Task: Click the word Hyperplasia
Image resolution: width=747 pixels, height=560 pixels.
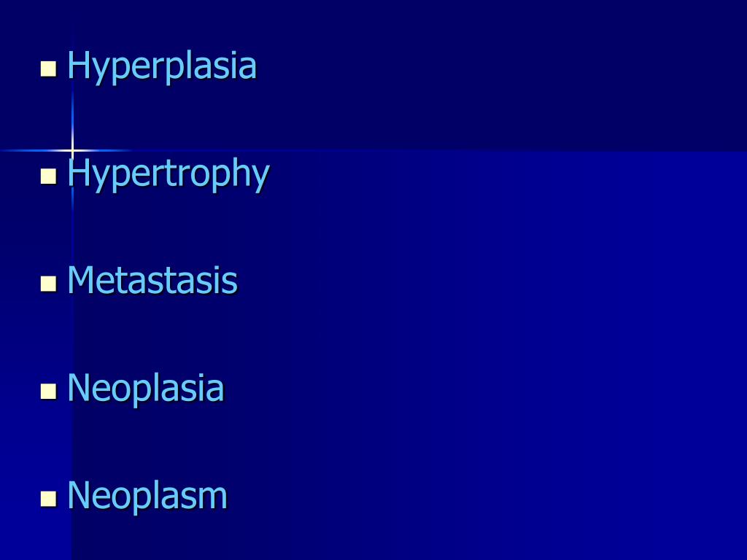Action: pos(162,66)
